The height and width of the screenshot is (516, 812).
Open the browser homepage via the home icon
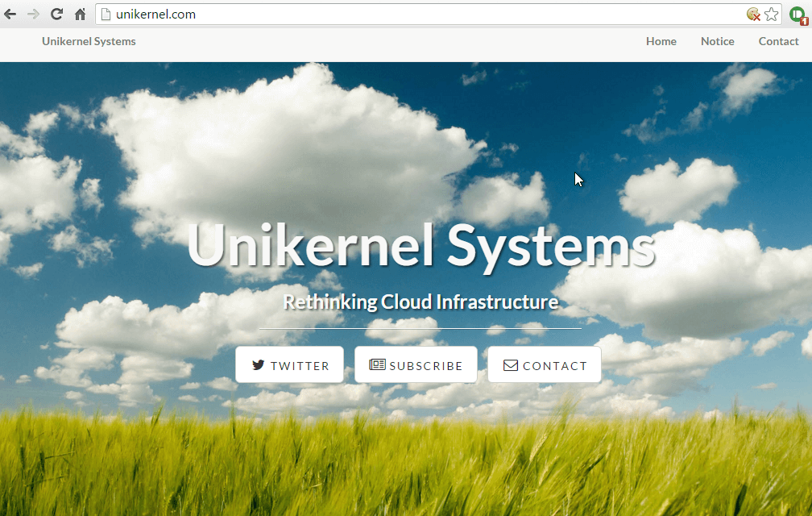tap(79, 14)
